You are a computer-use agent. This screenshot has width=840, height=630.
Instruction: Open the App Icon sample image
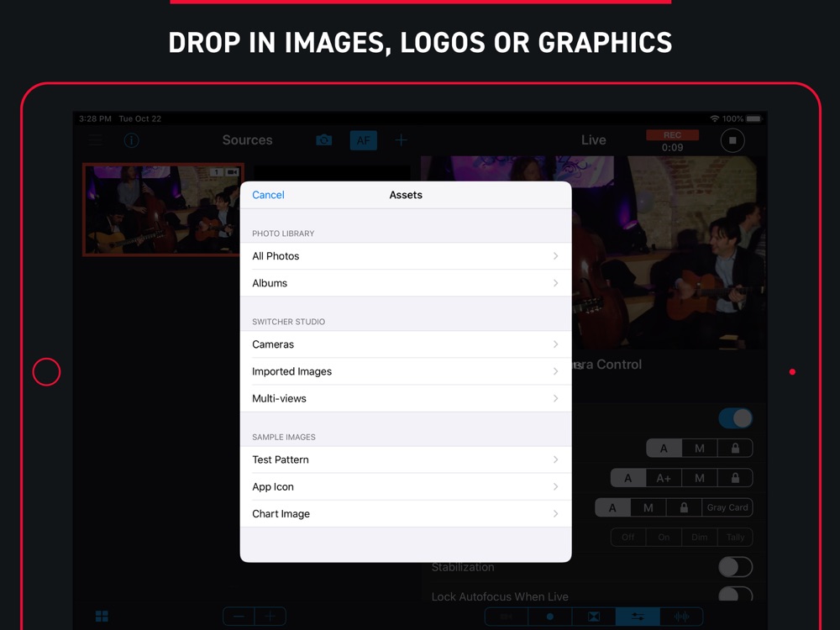406,486
